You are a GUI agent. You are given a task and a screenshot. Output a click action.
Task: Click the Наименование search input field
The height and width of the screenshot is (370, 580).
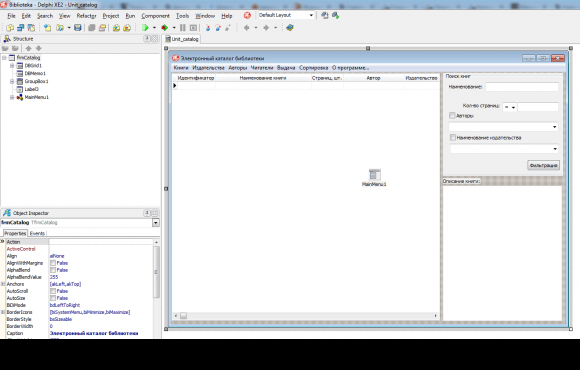[522, 87]
